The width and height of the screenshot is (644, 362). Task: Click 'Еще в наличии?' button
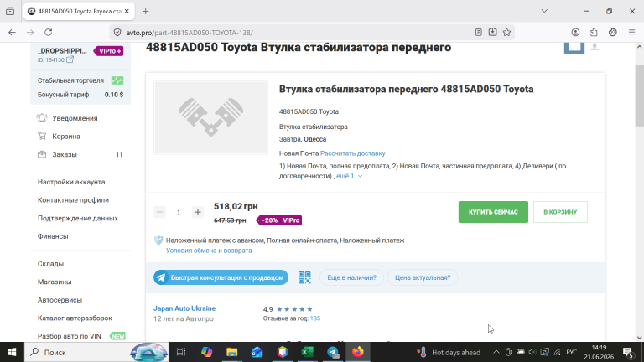click(351, 277)
